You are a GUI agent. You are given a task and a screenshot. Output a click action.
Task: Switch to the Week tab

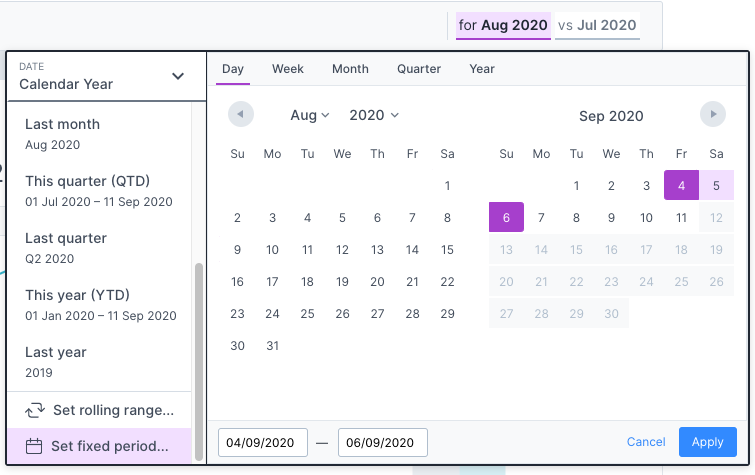(x=288, y=69)
